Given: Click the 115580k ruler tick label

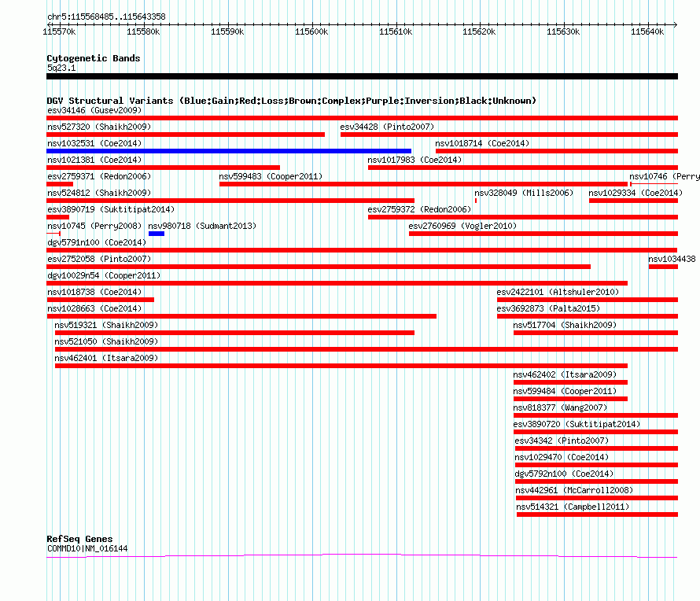Looking at the screenshot, I should coord(143,31).
